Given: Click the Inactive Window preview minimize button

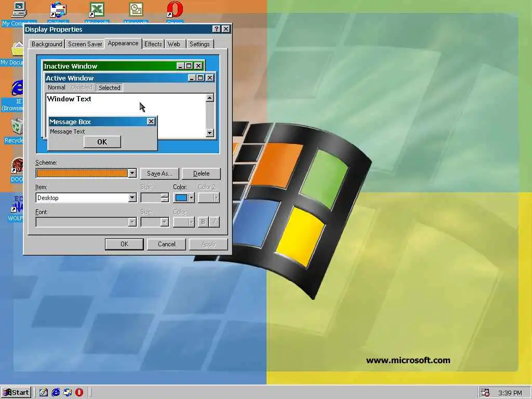Looking at the screenshot, I should click(x=180, y=66).
